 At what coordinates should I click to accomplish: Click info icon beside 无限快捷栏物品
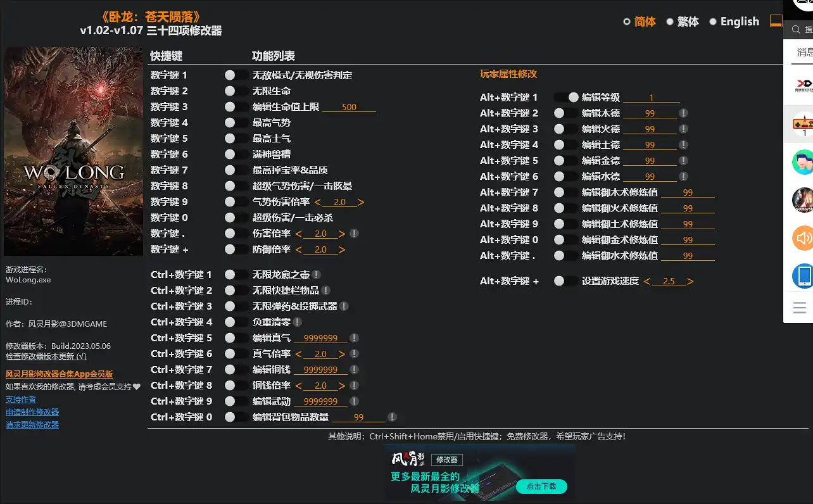coord(325,291)
